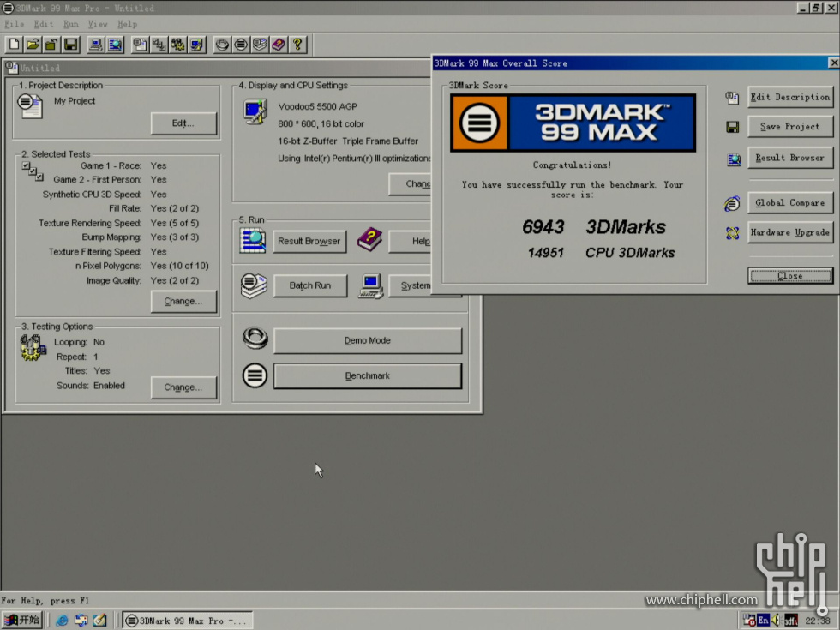Click Result Browser button in the Run section

tap(309, 241)
